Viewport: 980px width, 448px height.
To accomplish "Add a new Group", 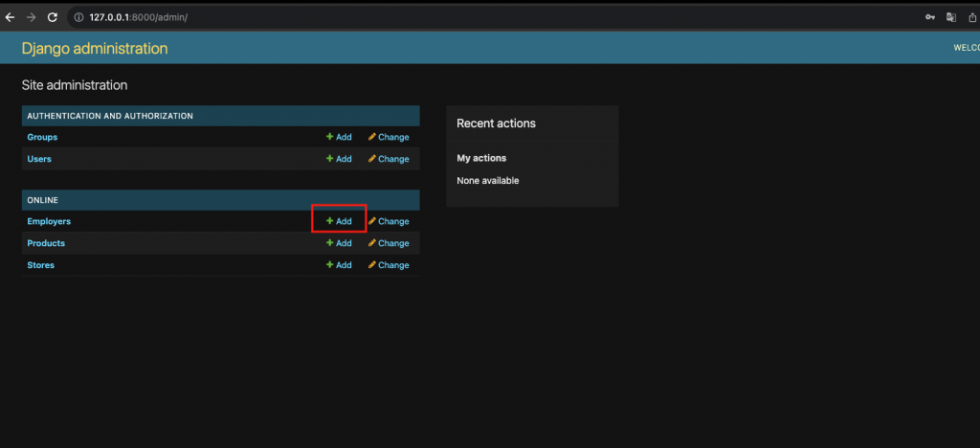I will click(339, 138).
